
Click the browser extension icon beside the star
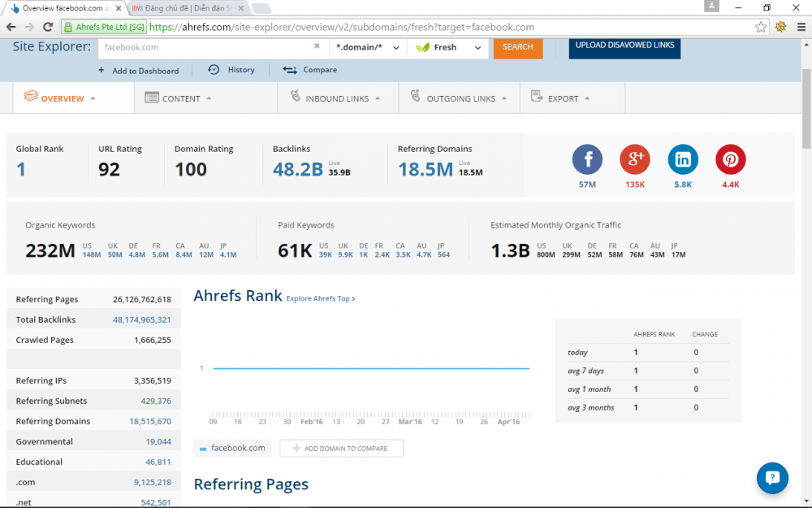[781, 27]
